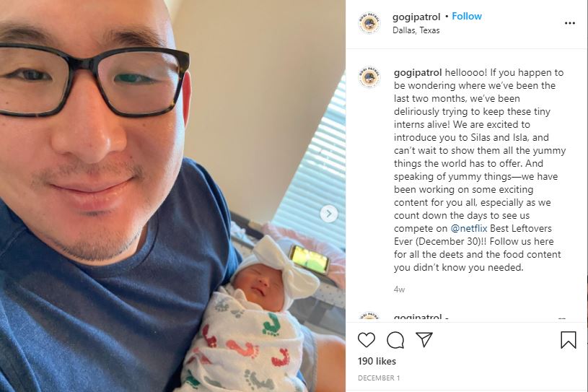Screen dimensions: 588x392
Task: View the Dallas, Texas location page
Action: tap(416, 30)
